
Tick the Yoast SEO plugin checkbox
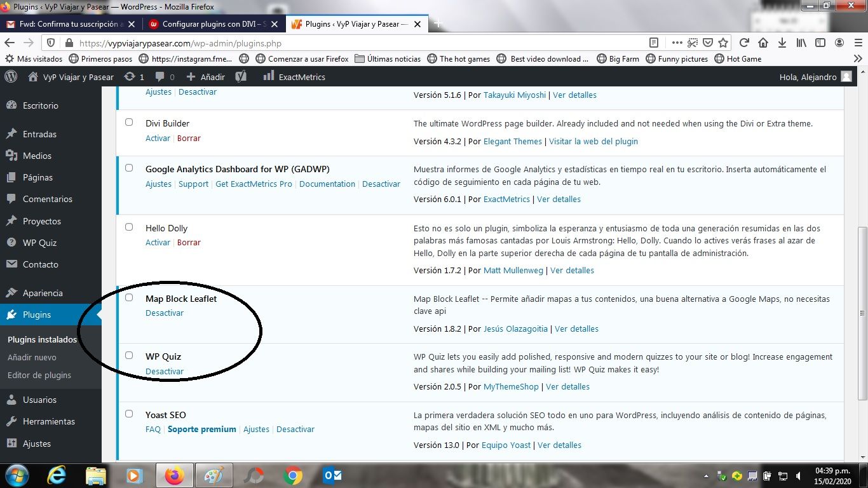129,414
